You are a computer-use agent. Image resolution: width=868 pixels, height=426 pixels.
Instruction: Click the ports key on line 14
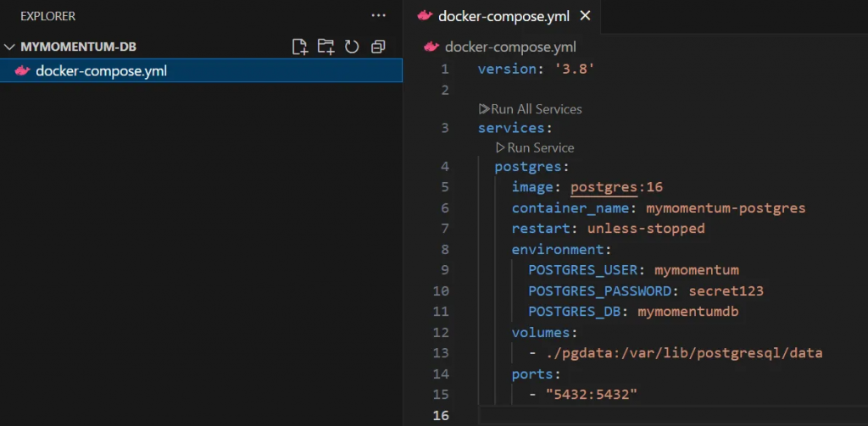click(532, 374)
